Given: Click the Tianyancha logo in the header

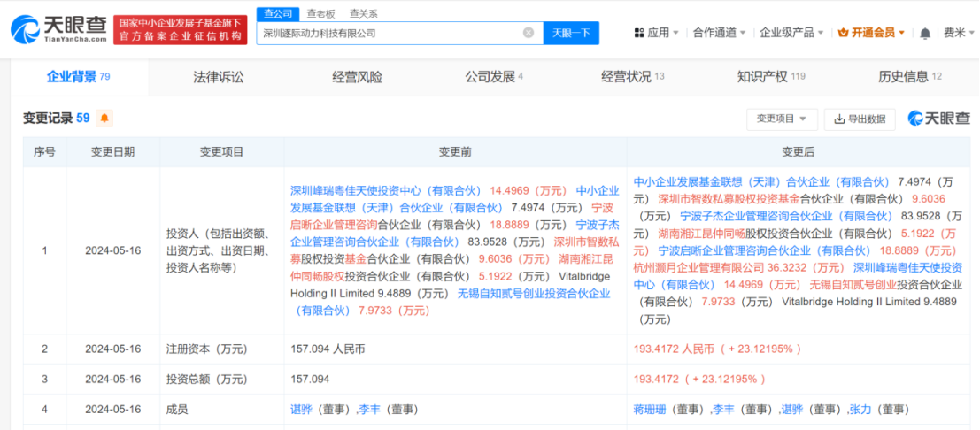Looking at the screenshot, I should [58, 28].
